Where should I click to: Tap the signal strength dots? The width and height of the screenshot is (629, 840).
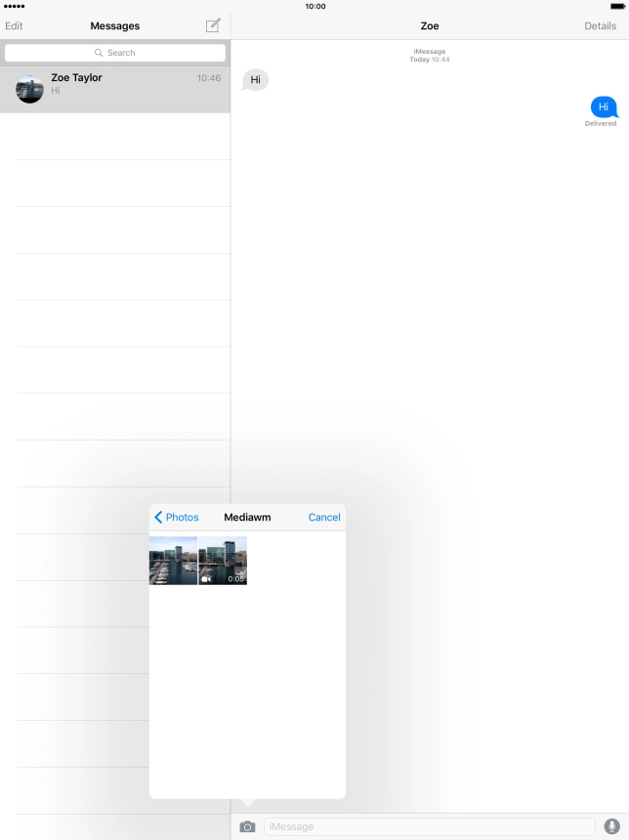(x=14, y=6)
